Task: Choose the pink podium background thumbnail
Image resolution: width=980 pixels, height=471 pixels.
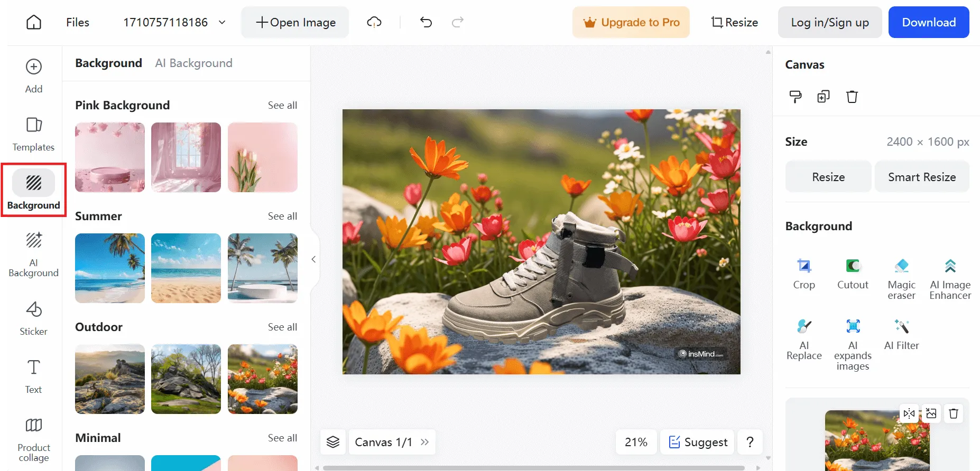Action: (x=110, y=157)
